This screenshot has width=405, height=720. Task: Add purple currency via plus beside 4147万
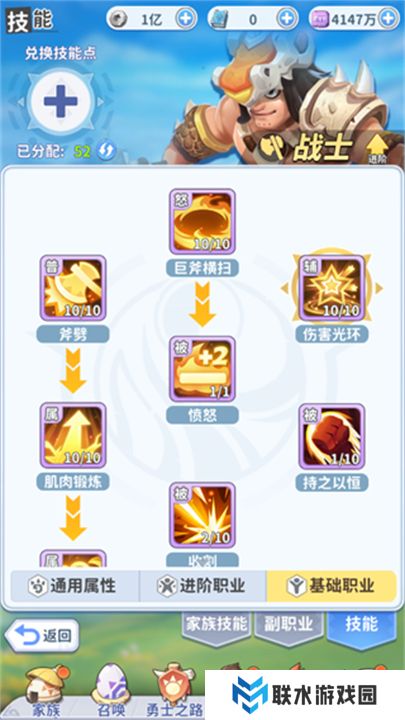coord(388,19)
